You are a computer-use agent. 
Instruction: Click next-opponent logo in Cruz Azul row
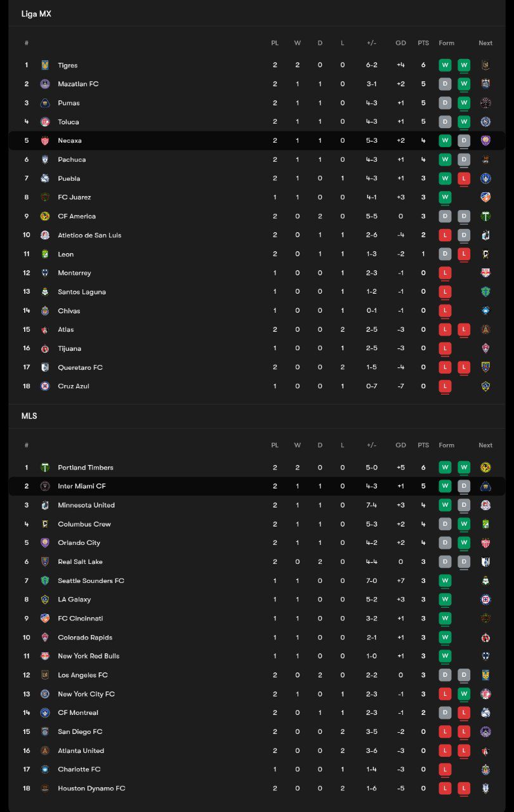(485, 386)
